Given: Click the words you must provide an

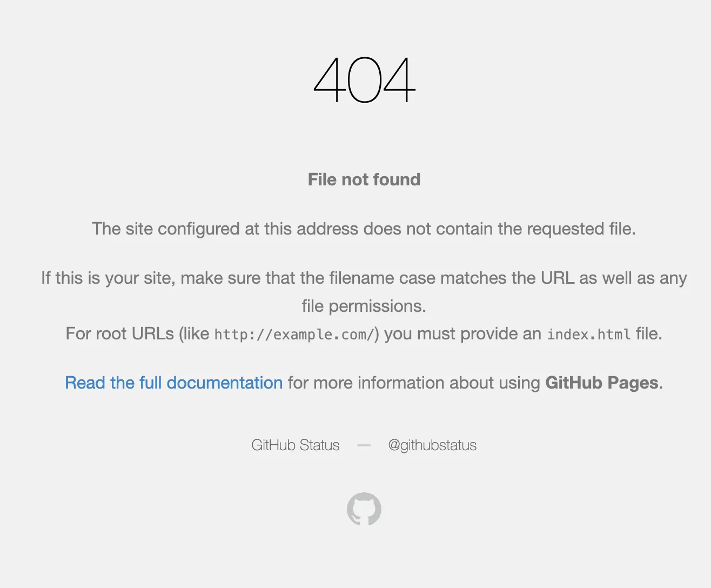Looking at the screenshot, I should coord(462,333).
